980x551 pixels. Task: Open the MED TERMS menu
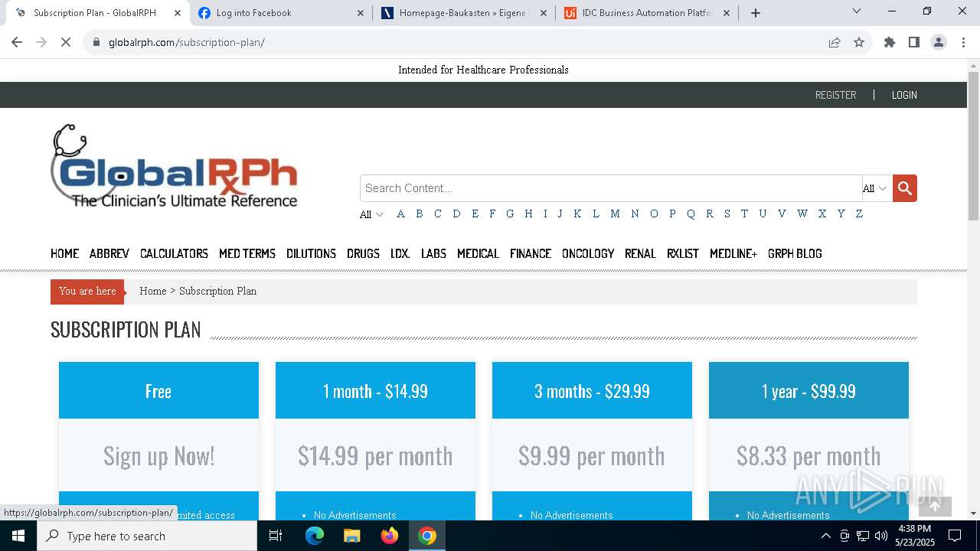click(x=247, y=253)
